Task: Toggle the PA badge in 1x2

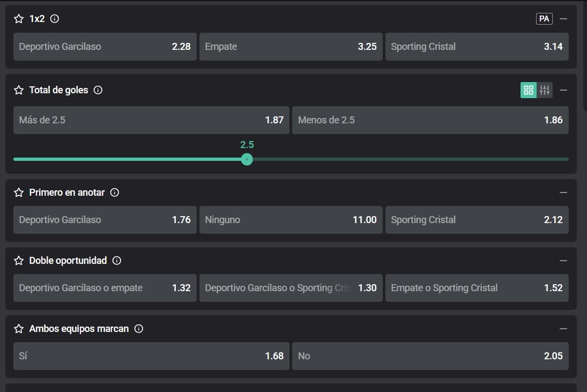Action: click(x=544, y=19)
